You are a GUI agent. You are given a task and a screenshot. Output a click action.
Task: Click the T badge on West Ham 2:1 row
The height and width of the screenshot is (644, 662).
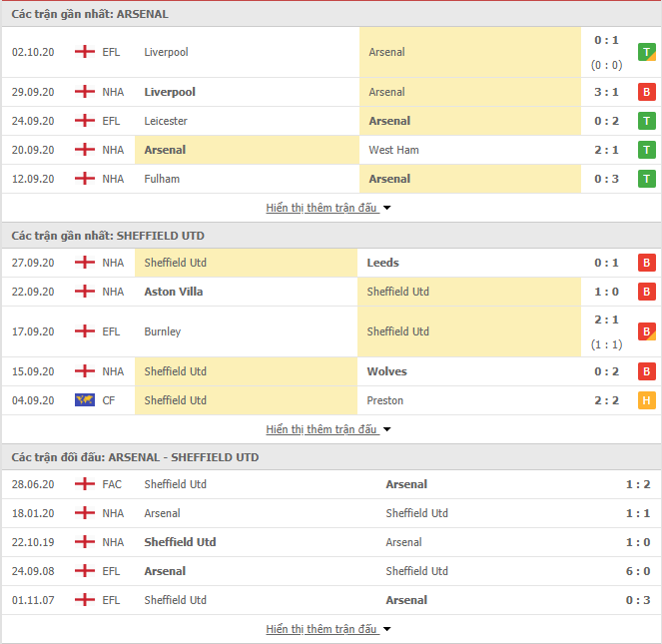click(x=646, y=150)
